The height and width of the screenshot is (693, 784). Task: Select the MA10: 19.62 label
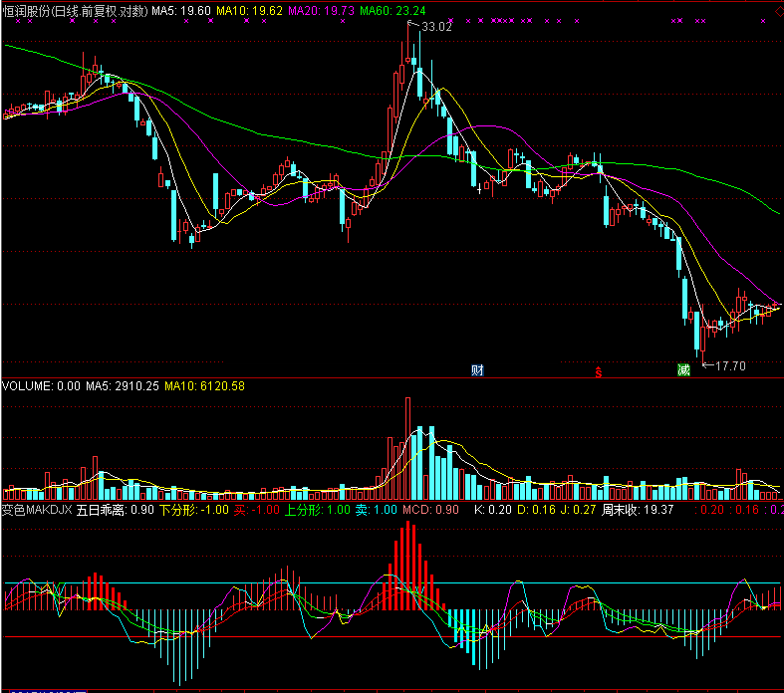click(x=249, y=11)
